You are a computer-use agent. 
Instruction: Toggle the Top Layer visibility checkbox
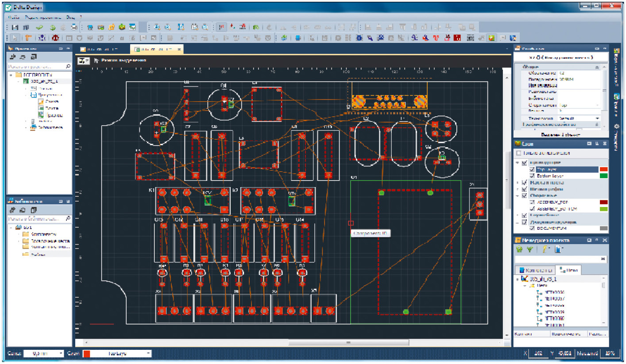pos(532,169)
